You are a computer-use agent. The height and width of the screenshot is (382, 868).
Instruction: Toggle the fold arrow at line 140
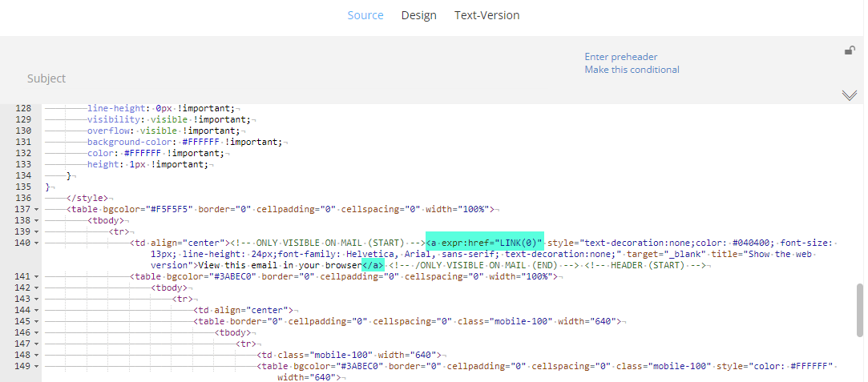click(38, 243)
